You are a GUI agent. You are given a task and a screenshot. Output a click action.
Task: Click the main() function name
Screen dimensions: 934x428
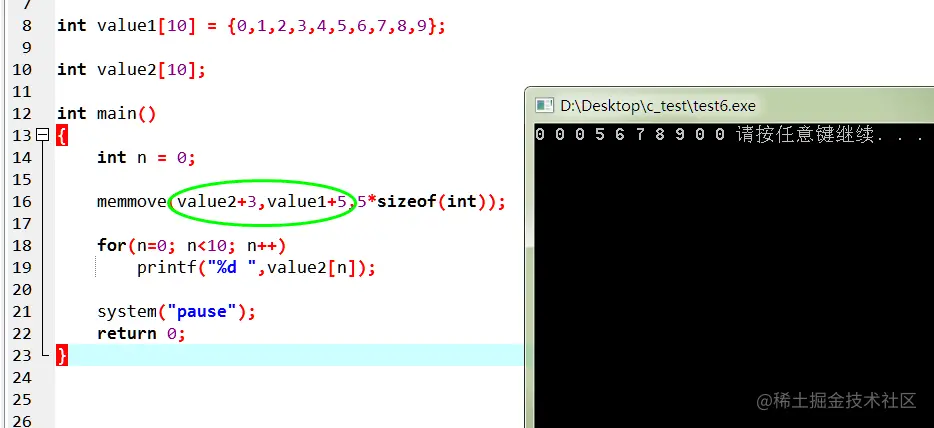point(126,114)
